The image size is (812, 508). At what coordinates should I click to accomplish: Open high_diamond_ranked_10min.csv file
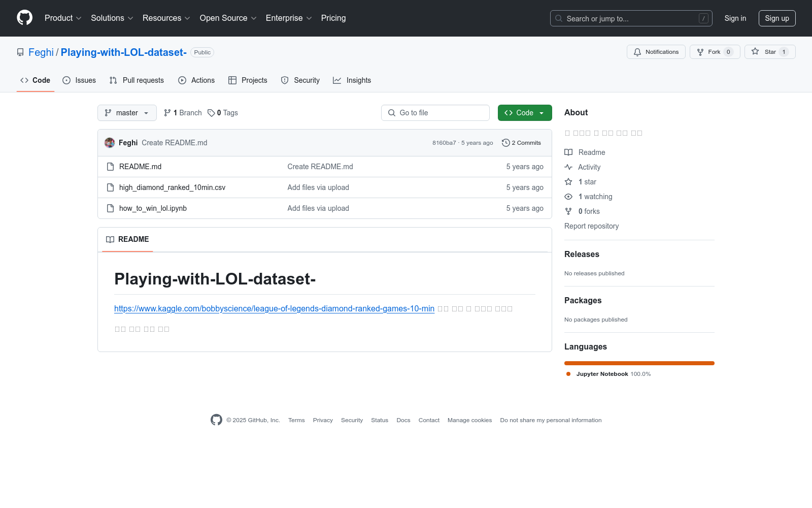coord(172,187)
